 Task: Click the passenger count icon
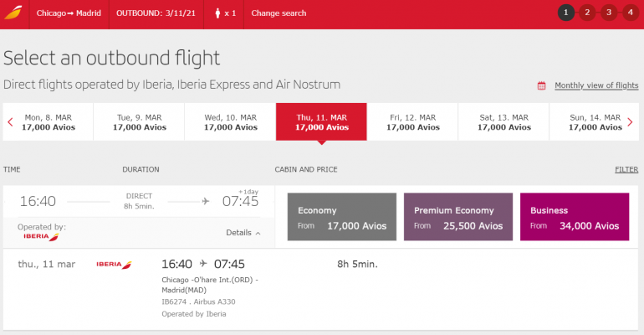point(217,13)
